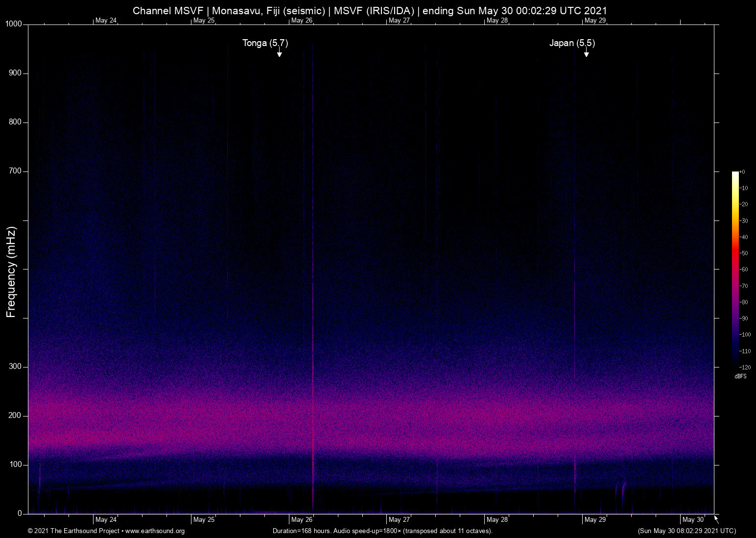Click the timestamp text in the bottom-right footer
Screen dimensions: 756x538
[x=686, y=531]
